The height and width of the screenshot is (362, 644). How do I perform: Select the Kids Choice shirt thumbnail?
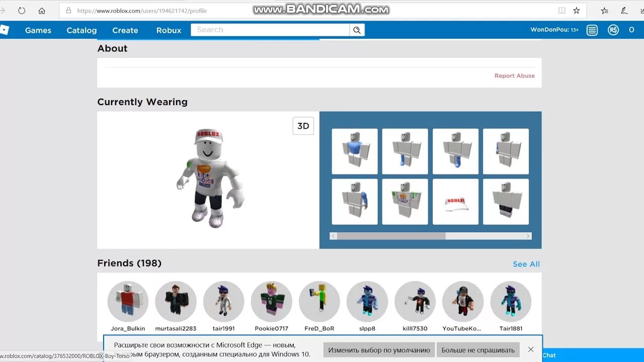coord(405,202)
